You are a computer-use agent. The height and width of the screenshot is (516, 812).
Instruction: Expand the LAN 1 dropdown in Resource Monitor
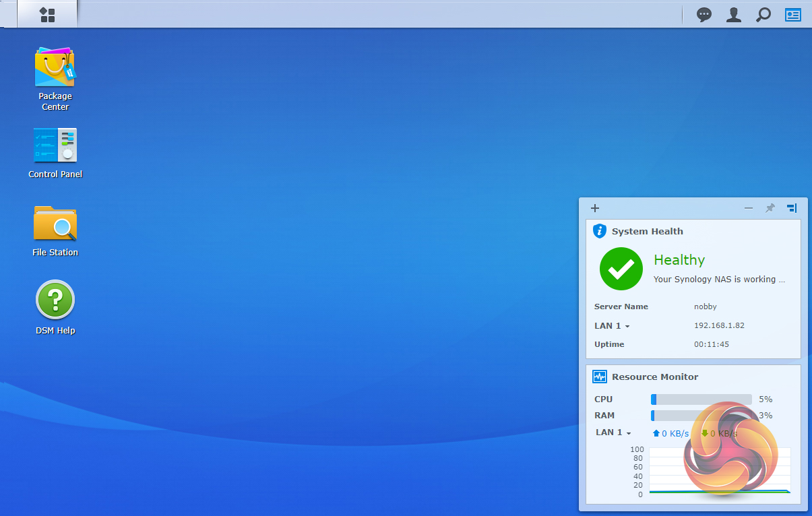613,432
